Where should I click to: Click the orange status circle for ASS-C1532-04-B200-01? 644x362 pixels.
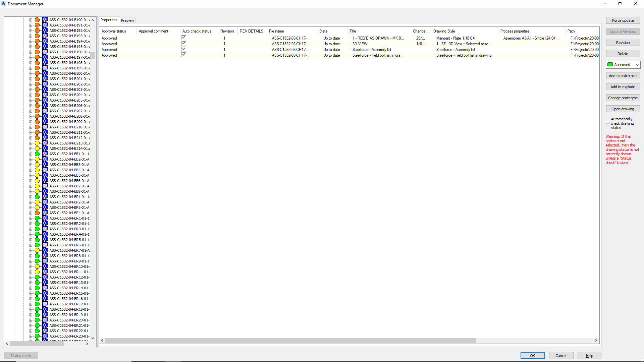pyautogui.click(x=37, y=73)
